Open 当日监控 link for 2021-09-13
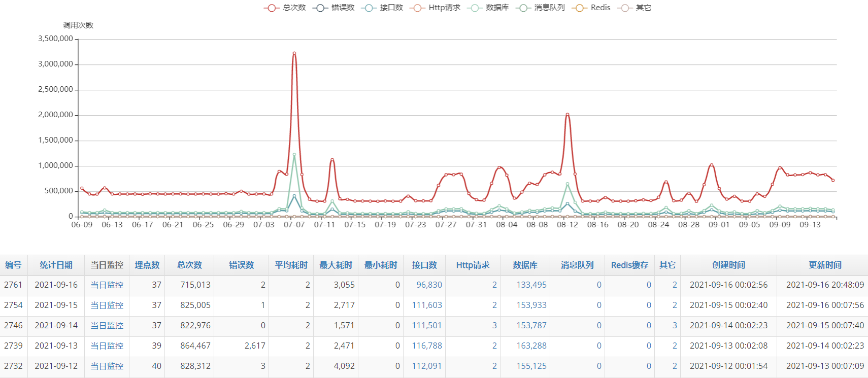The width and height of the screenshot is (868, 378). click(x=107, y=346)
